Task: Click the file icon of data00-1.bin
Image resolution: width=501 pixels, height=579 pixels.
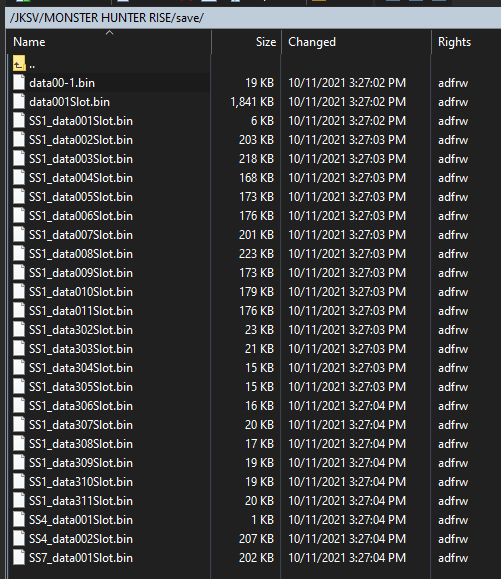Action: click(x=19, y=82)
